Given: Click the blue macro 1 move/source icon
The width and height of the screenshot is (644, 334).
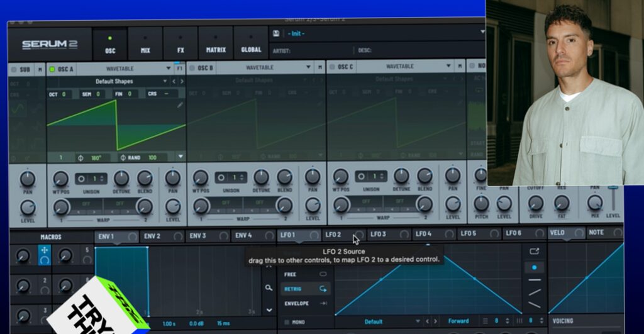Looking at the screenshot, I should coord(45,255).
